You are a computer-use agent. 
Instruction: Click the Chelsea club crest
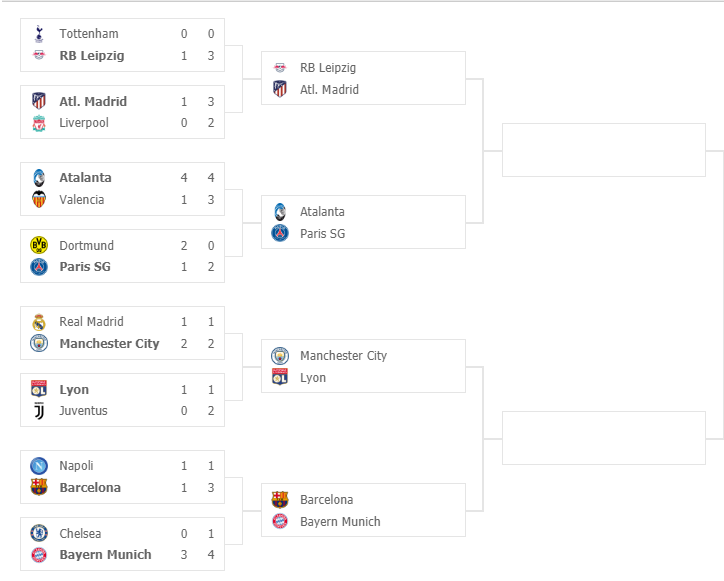(x=39, y=533)
